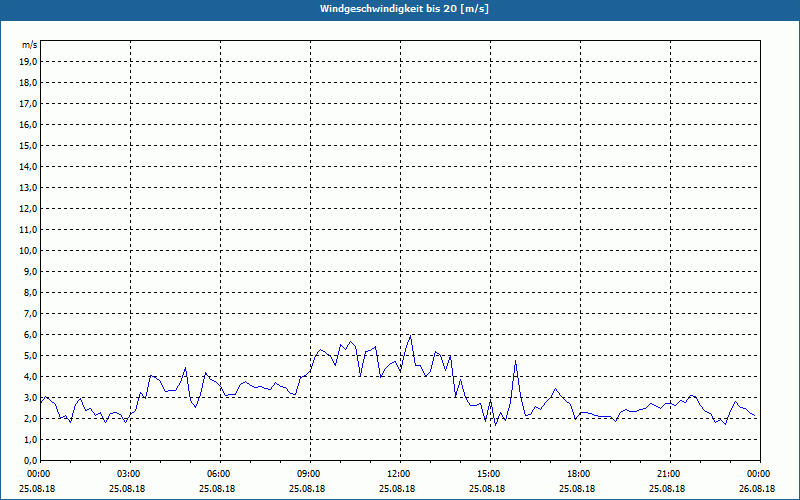Click the 6,0 y-axis value
This screenshot has height=500, width=800.
(x=30, y=335)
